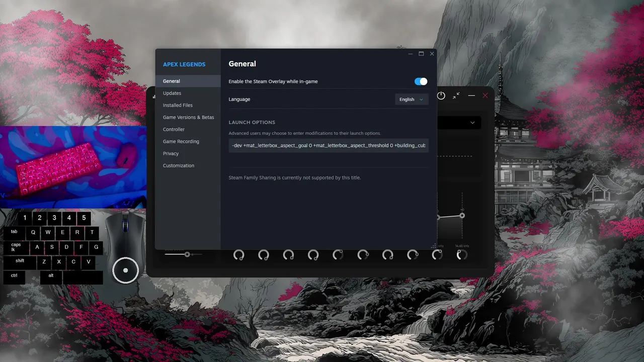Click the horizontal slider in the equalizer window
644x362 pixels.
point(183,254)
